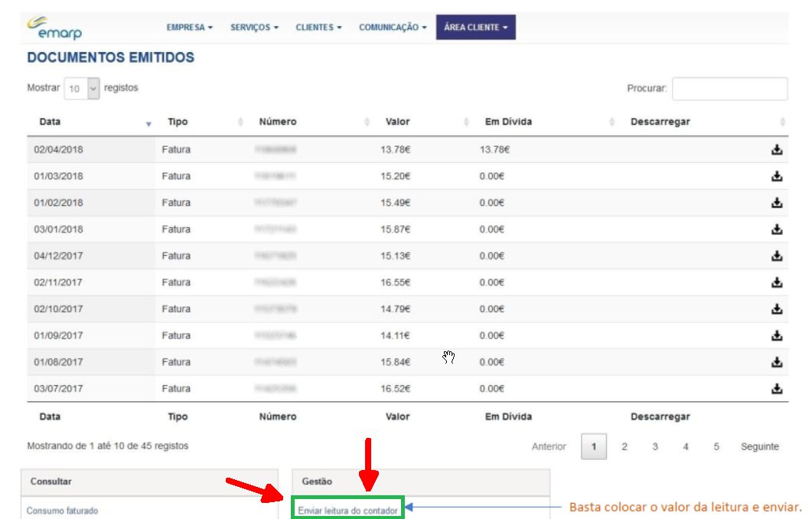
Task: Focus the Procurar search field
Action: 729,89
